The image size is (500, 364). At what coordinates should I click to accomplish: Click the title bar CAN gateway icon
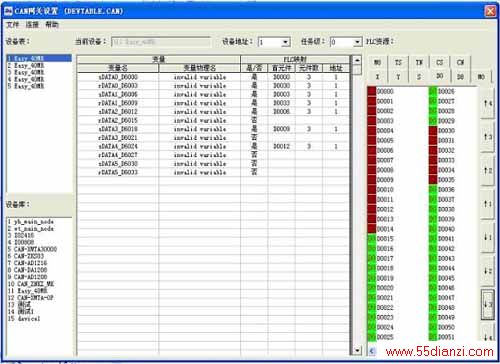pyautogui.click(x=8, y=11)
